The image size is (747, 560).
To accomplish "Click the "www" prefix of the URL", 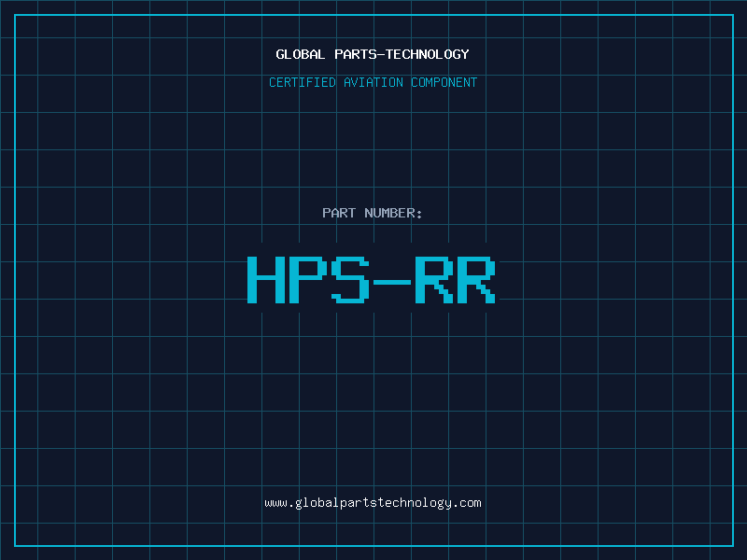I will click(x=275, y=503).
